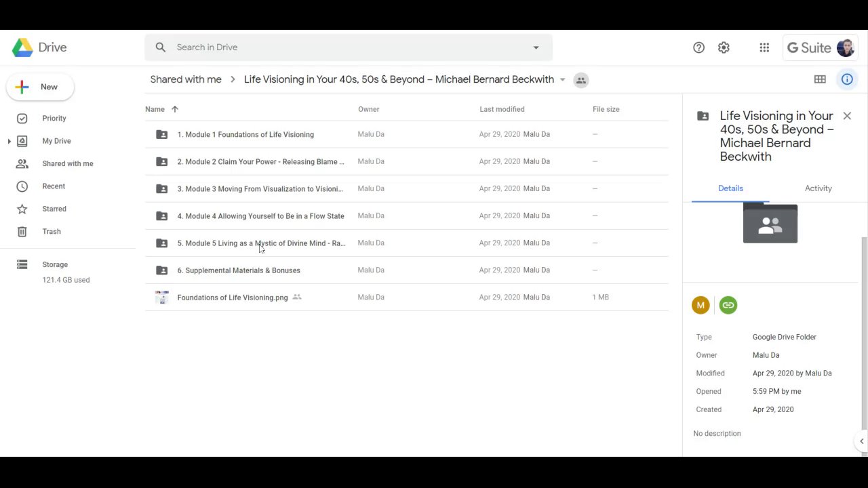
Task: Click the No description field
Action: pos(717,434)
